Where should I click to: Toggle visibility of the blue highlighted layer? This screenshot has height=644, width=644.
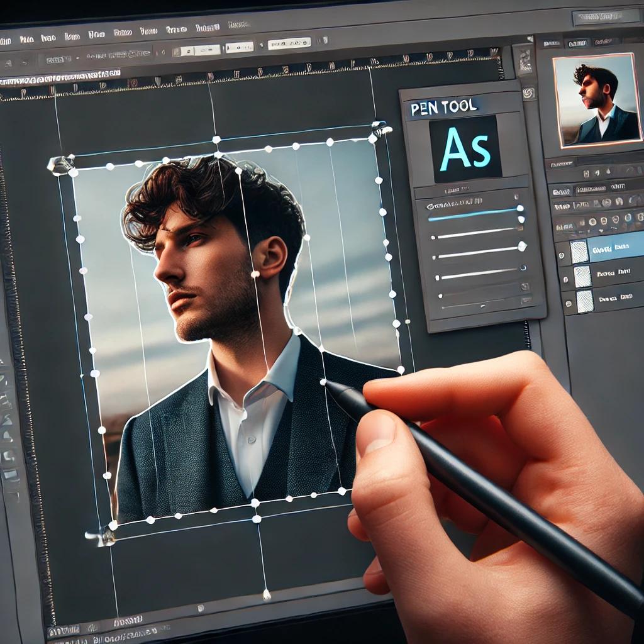(x=562, y=255)
